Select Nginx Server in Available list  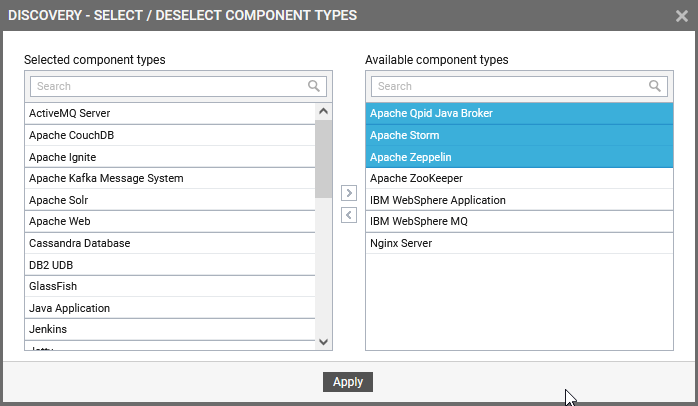coord(519,244)
